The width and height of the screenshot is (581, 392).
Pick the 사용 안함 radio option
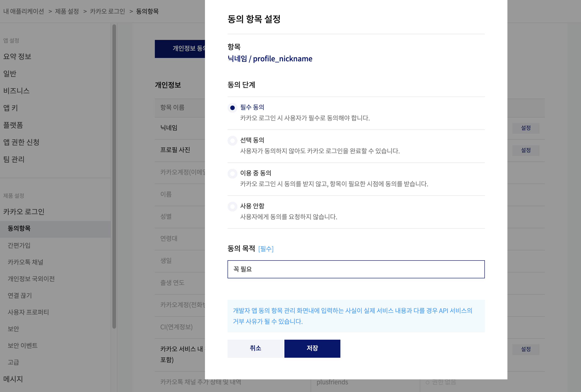[232, 206]
